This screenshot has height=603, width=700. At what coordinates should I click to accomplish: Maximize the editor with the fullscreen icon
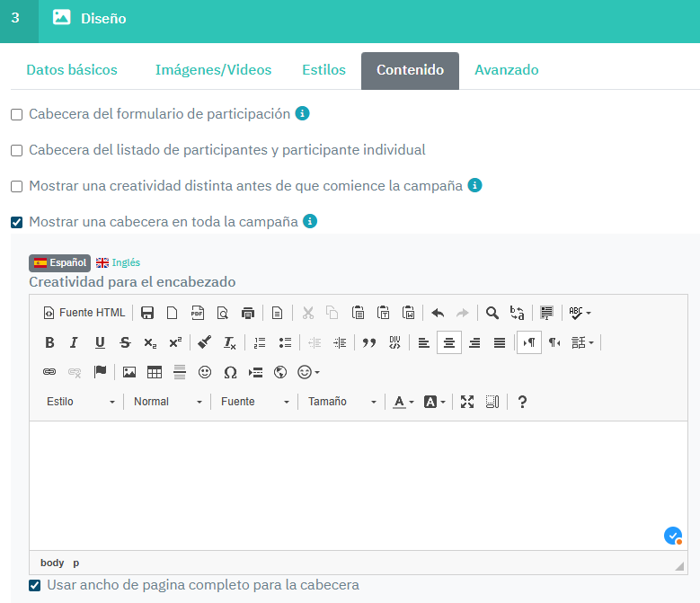(x=467, y=402)
